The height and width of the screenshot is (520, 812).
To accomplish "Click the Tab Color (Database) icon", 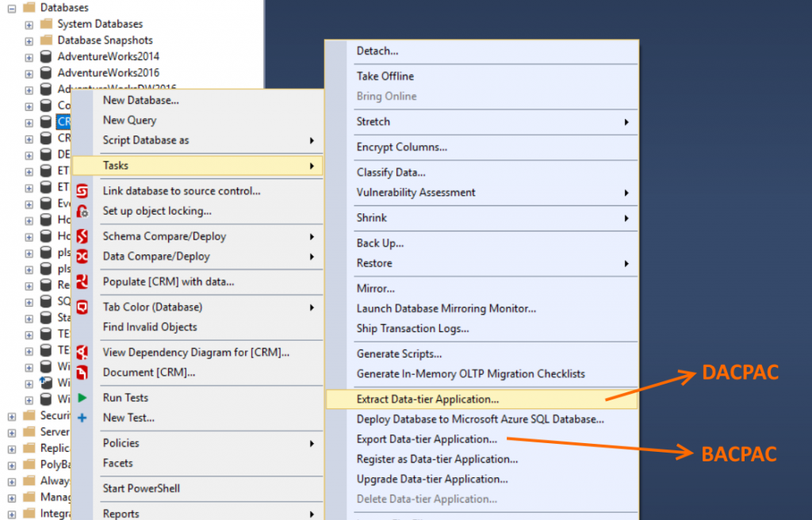I will 83,307.
